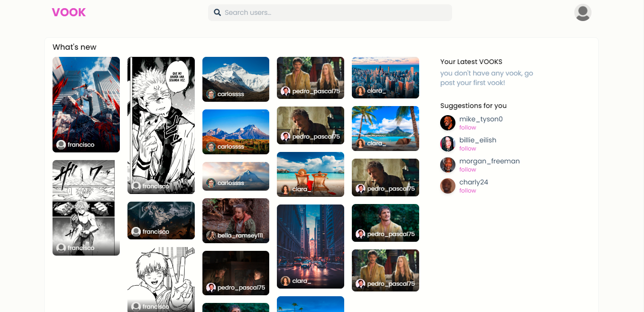Follow billie_eilish

pos(467,149)
